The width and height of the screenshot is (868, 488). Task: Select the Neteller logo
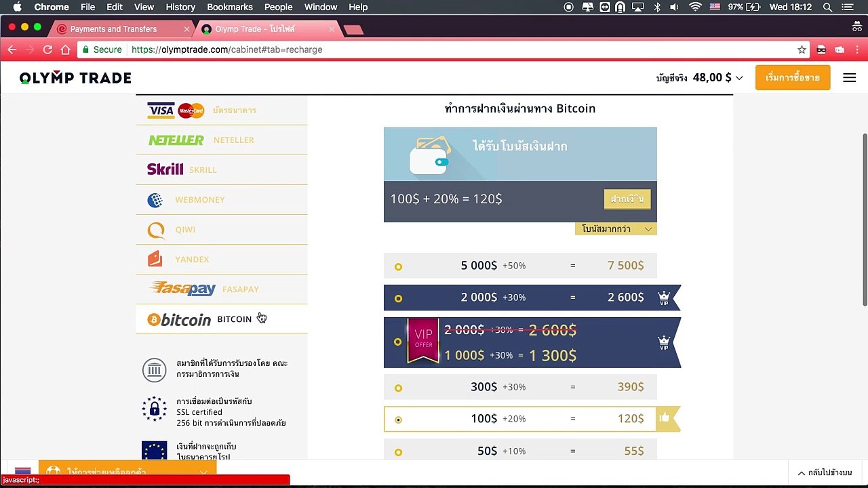tap(176, 140)
